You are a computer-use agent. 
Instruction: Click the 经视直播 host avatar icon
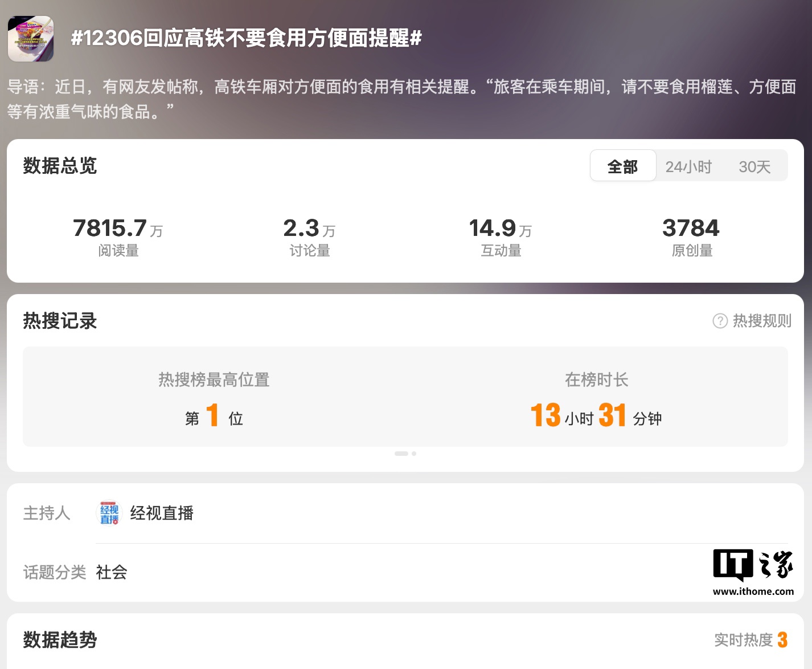(x=110, y=513)
